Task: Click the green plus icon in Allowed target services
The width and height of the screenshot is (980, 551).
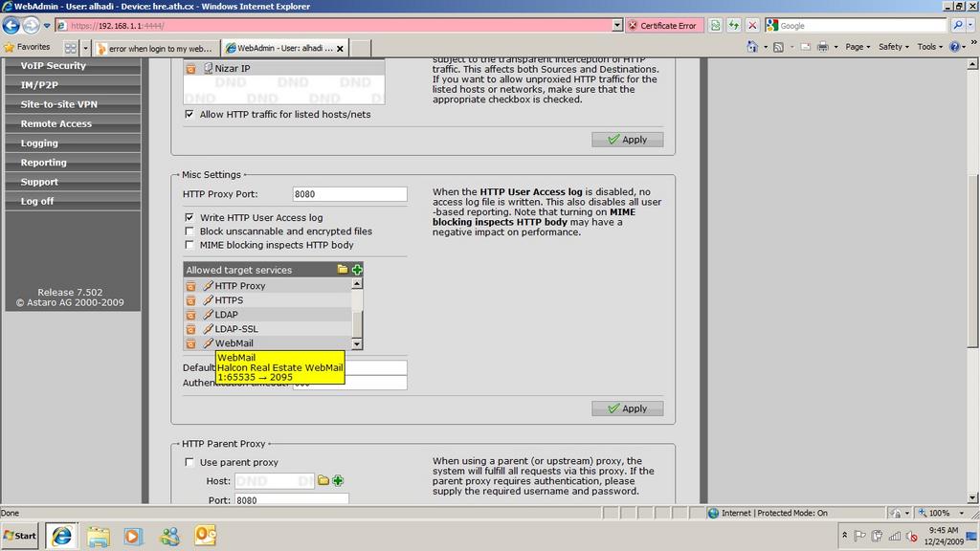Action: pos(357,270)
